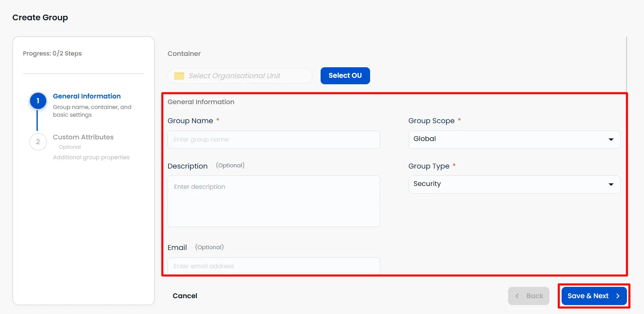The width and height of the screenshot is (644, 314).
Task: Click the greyed-out Back button
Action: pyautogui.click(x=529, y=296)
